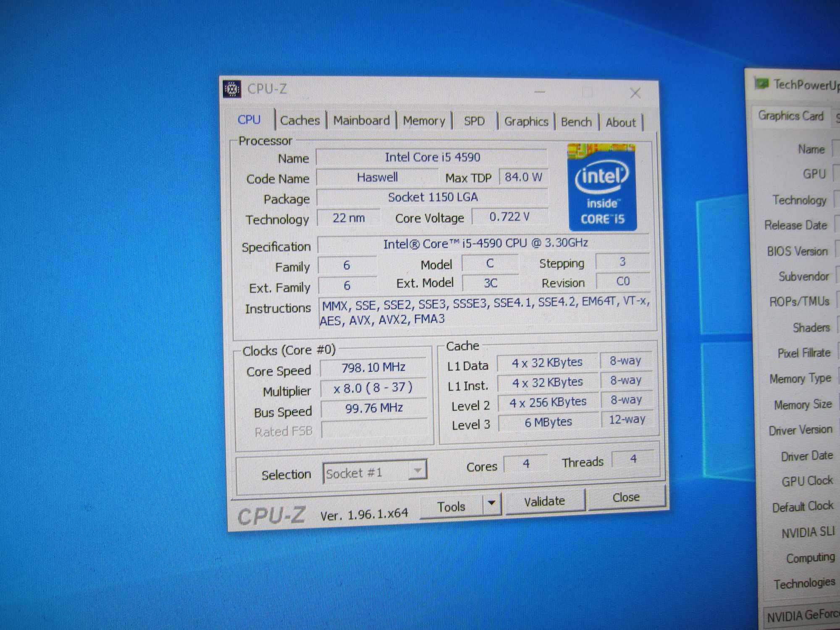Click the Cores count value
840x630 pixels.
(x=526, y=463)
